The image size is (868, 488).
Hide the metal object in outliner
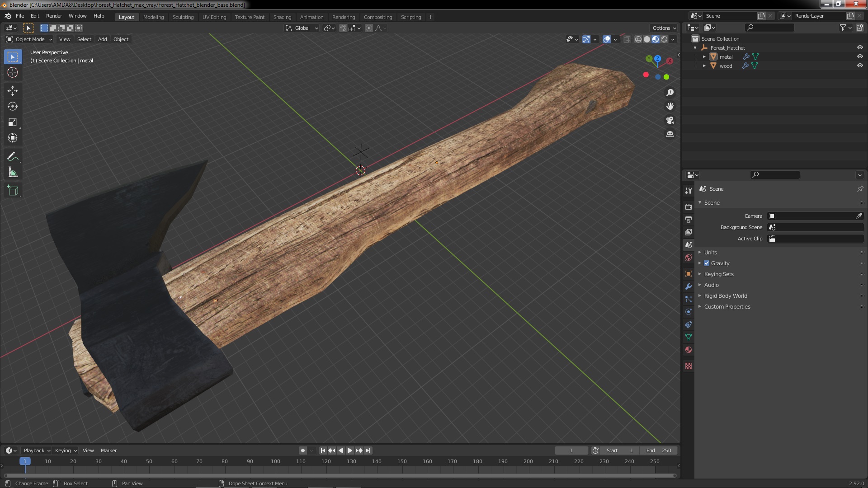click(860, 56)
